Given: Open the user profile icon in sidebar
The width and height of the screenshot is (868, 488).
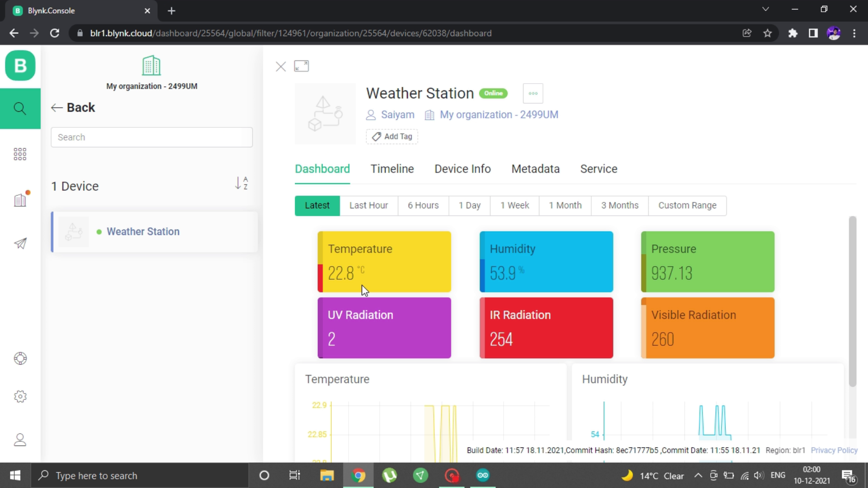Looking at the screenshot, I should pos(20,440).
